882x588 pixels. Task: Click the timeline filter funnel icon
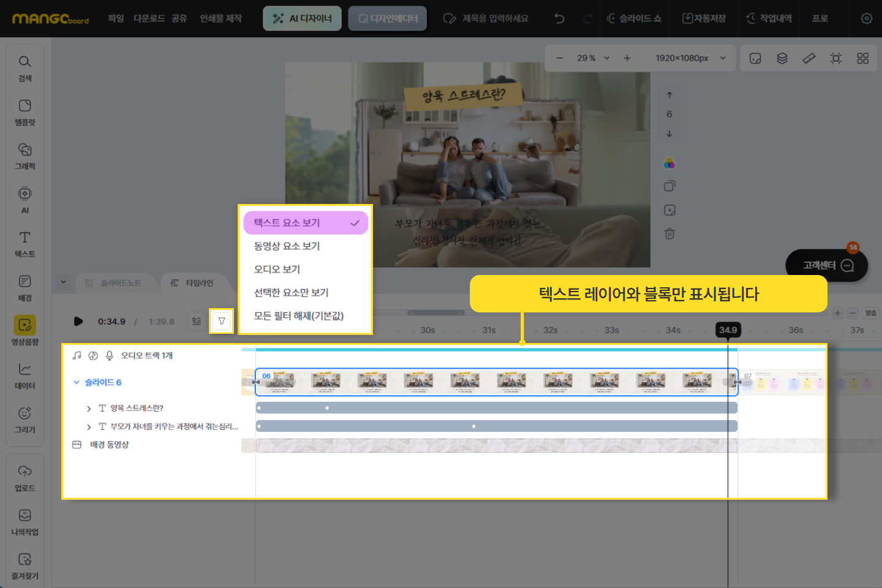click(222, 321)
